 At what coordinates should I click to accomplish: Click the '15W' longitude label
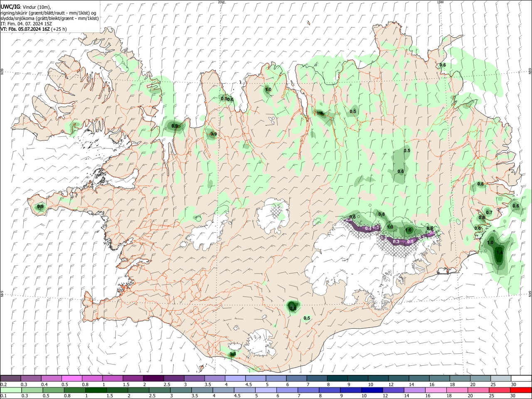point(440,2)
